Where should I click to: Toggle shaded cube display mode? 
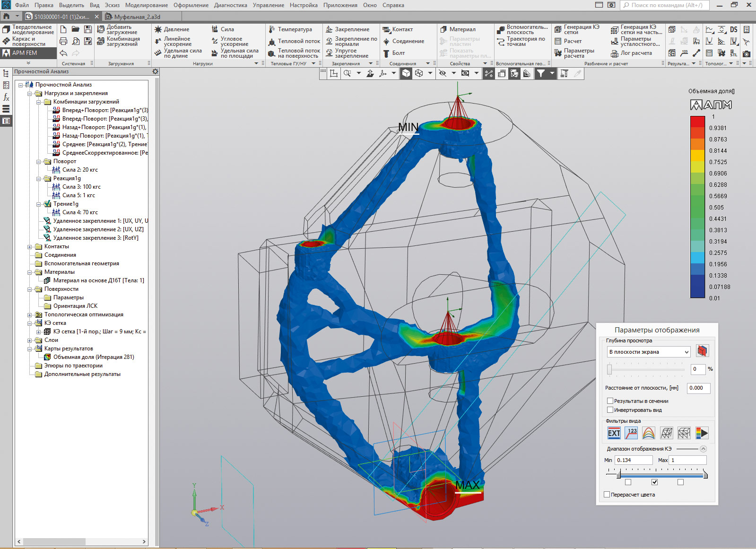406,73
